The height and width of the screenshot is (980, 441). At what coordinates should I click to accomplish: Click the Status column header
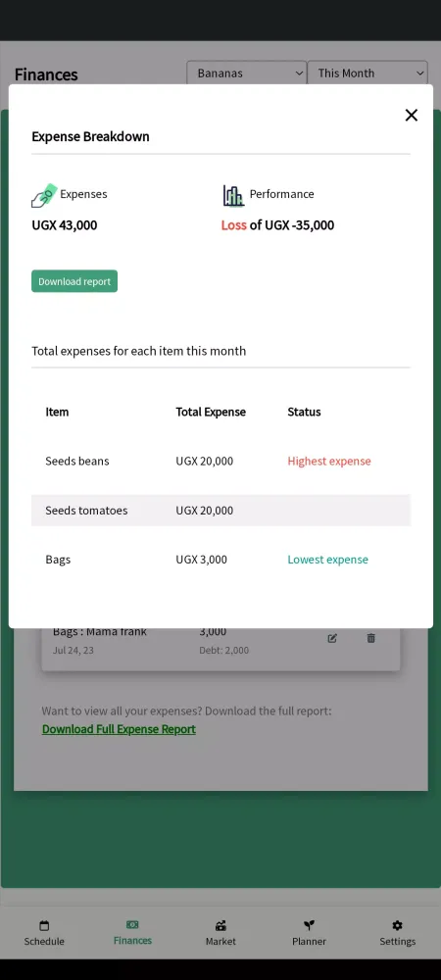[x=304, y=412]
